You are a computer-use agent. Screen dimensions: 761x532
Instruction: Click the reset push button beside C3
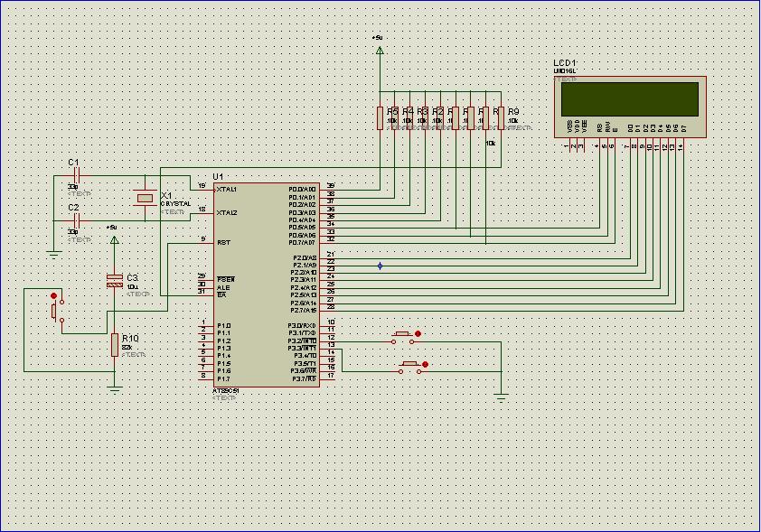pos(57,308)
